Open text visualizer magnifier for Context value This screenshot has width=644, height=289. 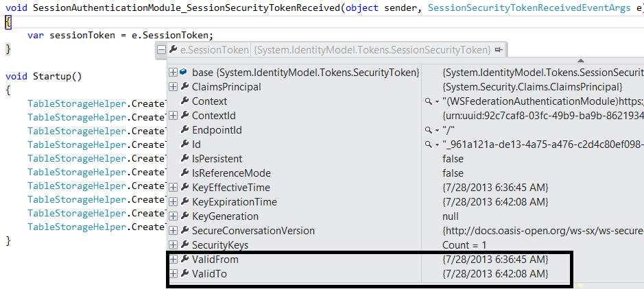point(428,101)
